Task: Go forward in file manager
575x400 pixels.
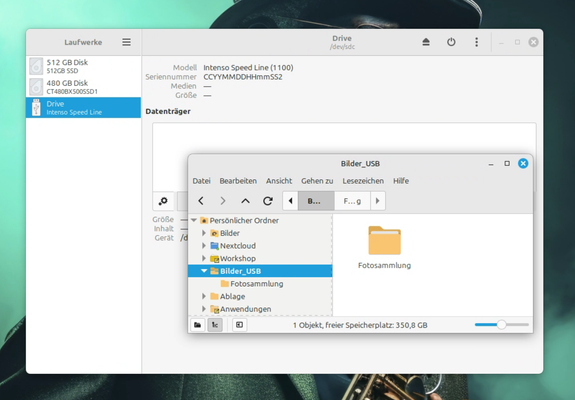Action: point(223,201)
